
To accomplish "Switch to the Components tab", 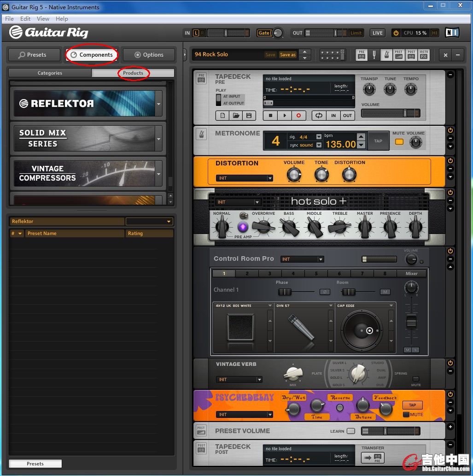I will pos(92,55).
